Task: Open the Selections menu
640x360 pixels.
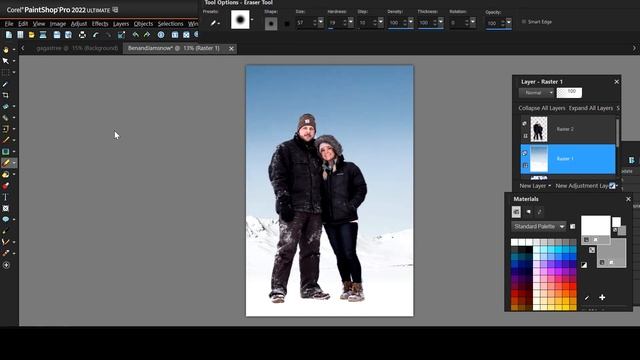Action: coord(170,24)
